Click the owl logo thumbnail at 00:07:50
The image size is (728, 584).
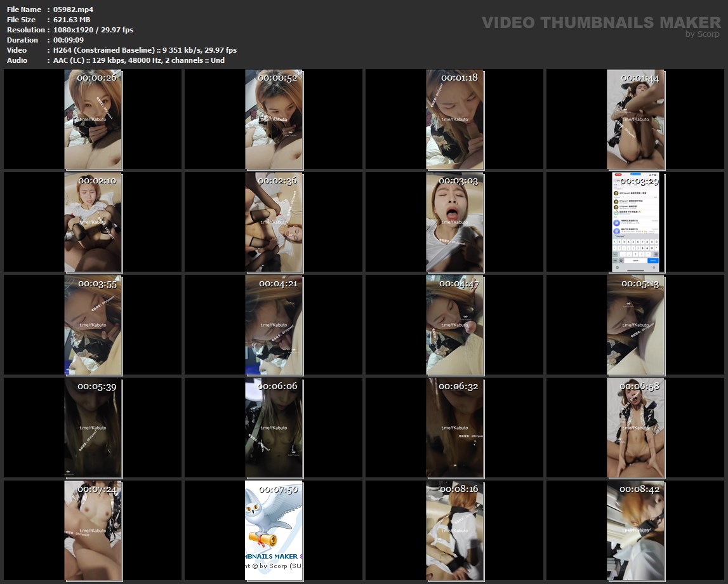pos(274,531)
